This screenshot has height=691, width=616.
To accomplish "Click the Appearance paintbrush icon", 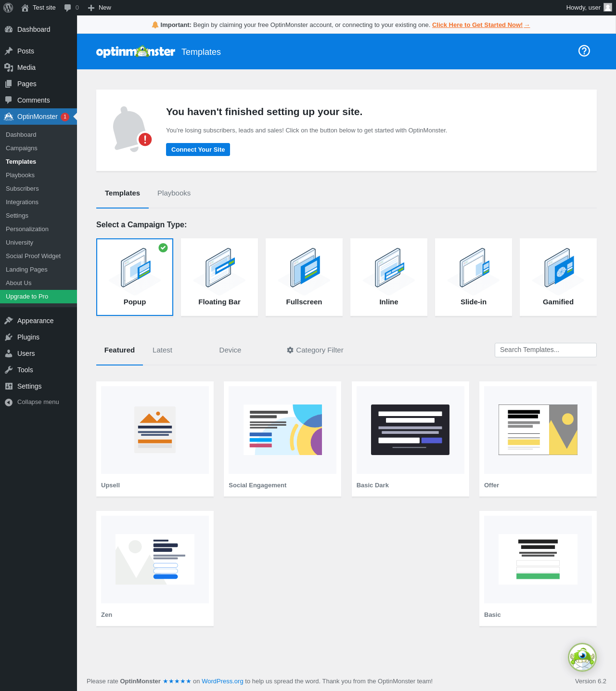I will [9, 321].
